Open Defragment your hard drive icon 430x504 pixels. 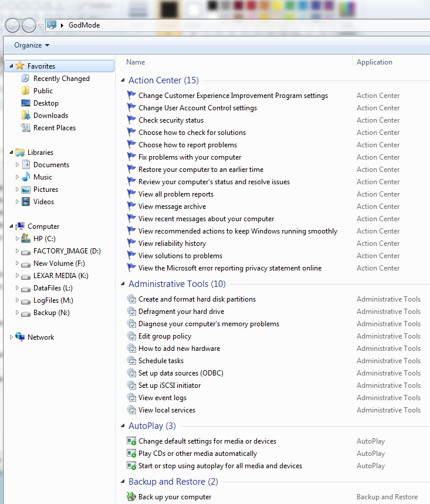[x=131, y=311]
